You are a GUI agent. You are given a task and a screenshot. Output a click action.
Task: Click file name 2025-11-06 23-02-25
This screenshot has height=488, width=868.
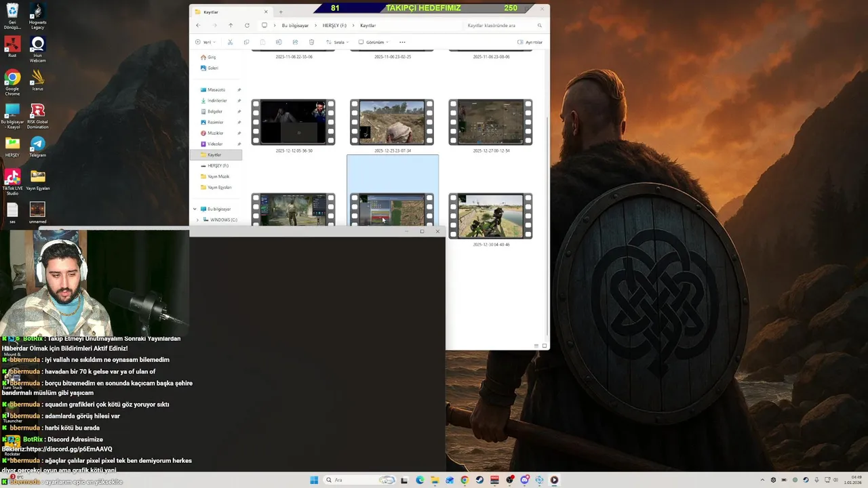(393, 57)
